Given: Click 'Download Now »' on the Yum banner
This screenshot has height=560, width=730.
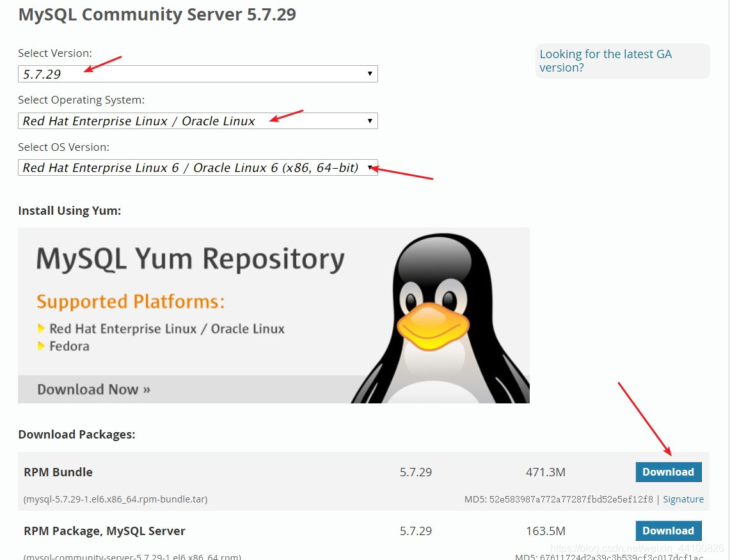Looking at the screenshot, I should pos(93,389).
